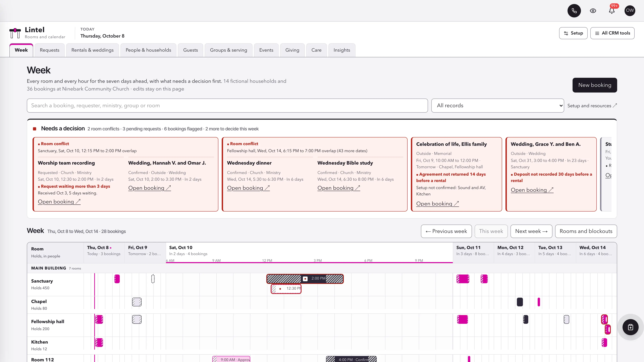This screenshot has height=362, width=644.
Task: Open the Groups & serving tab
Action: pyautogui.click(x=228, y=50)
